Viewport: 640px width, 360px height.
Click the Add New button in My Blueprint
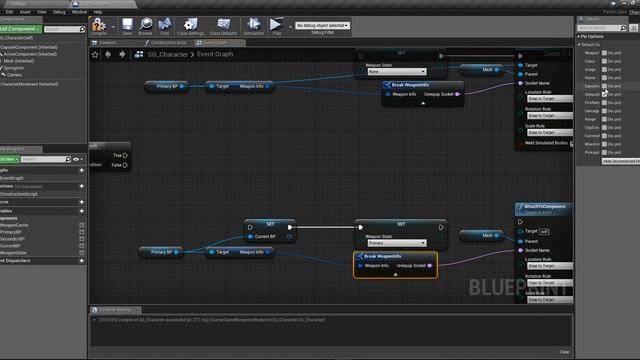tap(9, 159)
